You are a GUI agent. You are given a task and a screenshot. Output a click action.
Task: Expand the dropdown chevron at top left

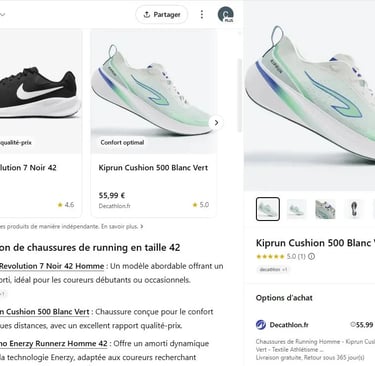pyautogui.click(x=2, y=14)
